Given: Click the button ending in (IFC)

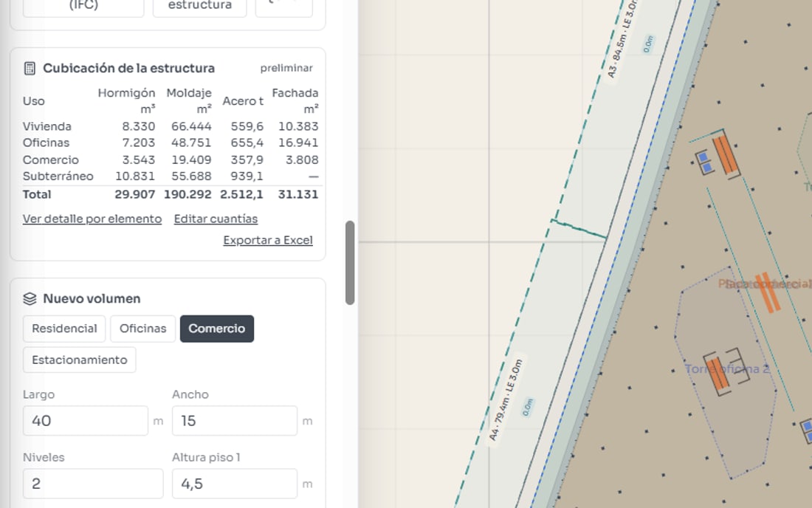Looking at the screenshot, I should pos(83,6).
